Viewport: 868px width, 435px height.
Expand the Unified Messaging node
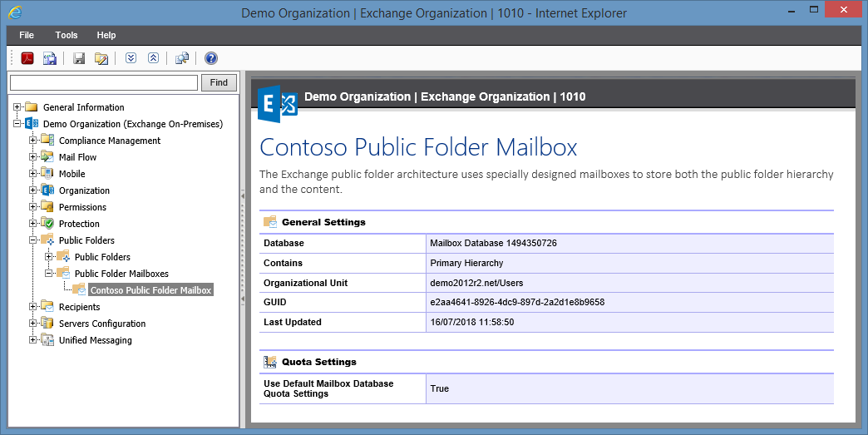tap(32, 340)
